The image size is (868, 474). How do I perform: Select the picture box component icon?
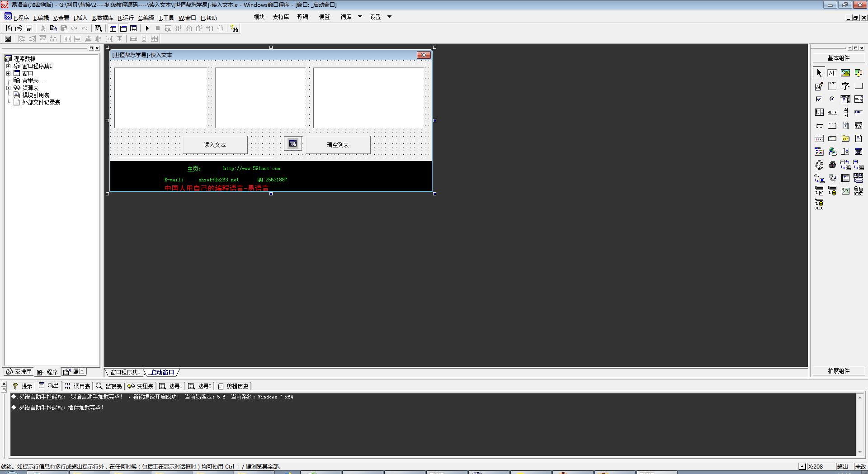pyautogui.click(x=845, y=73)
